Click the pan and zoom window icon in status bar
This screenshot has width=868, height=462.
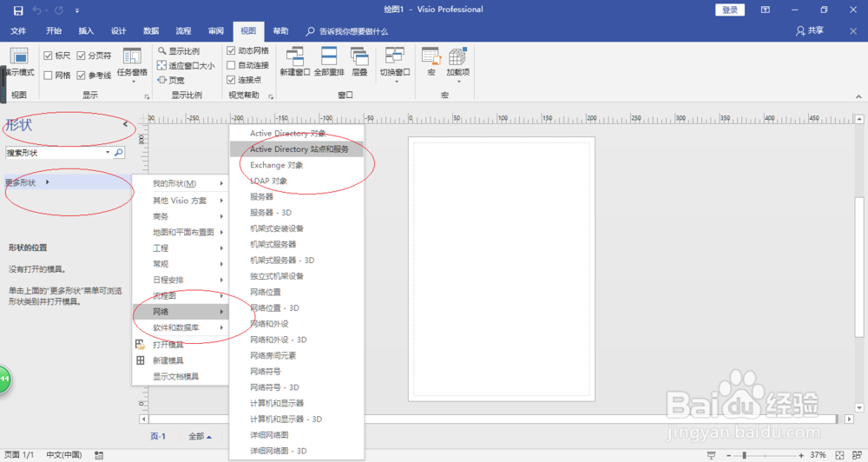pyautogui.click(x=857, y=455)
